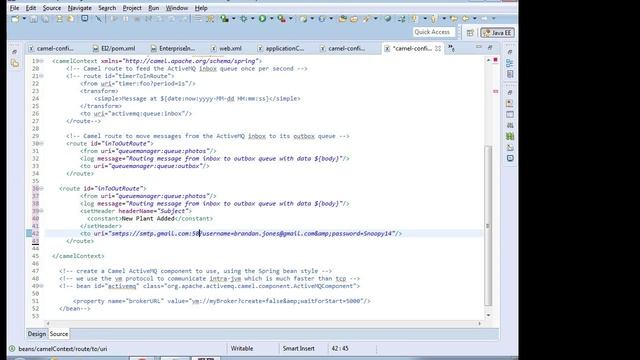Open the New wizard dropdown arrow
Screen dimensions: 640x360
click(24, 19)
